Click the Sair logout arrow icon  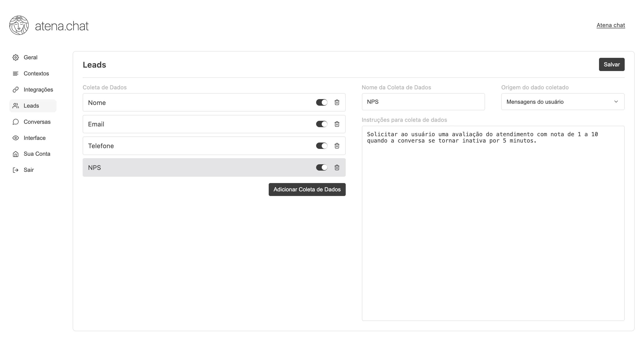click(15, 170)
